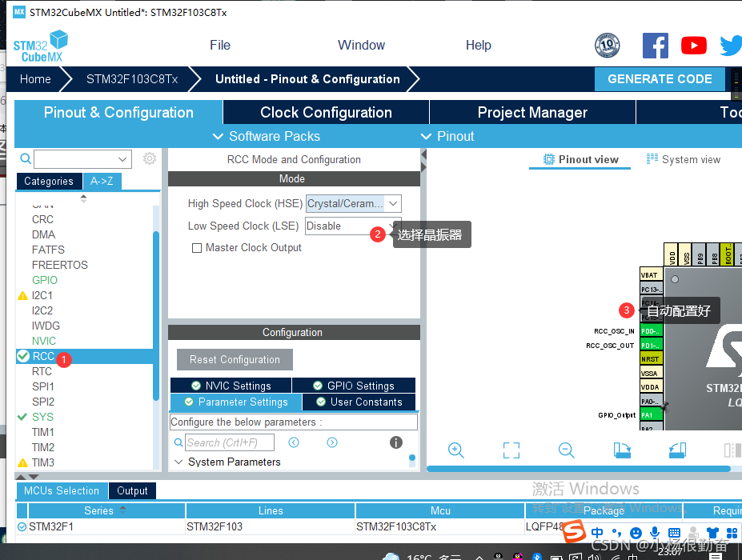Select GPIO in peripheral list

click(x=45, y=280)
